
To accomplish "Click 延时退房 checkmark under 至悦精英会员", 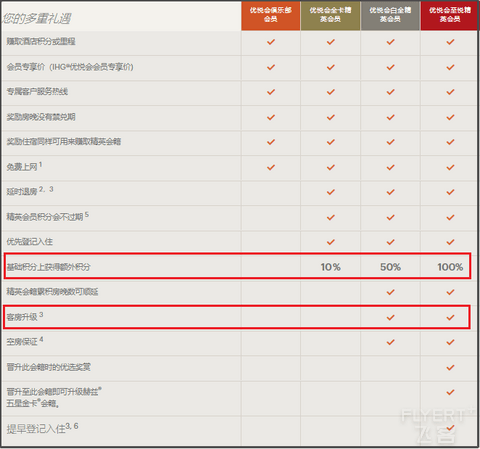I will pyautogui.click(x=450, y=192).
